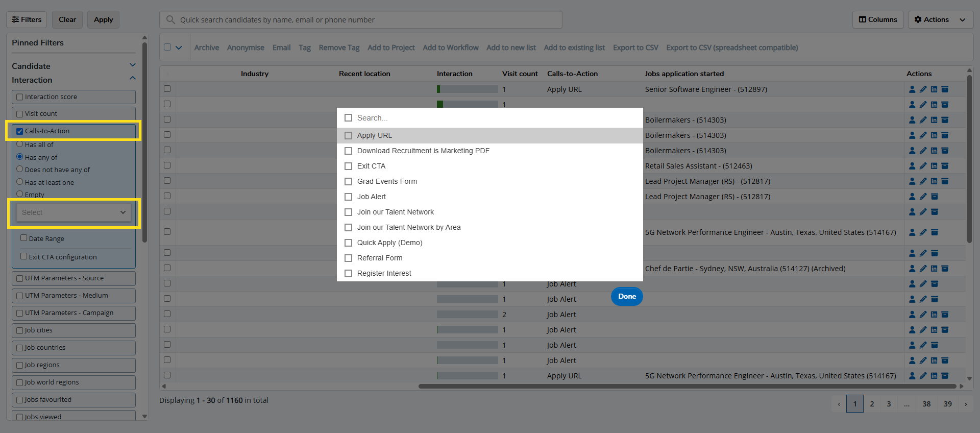The width and height of the screenshot is (980, 433).
Task: Click the Filters button
Action: [27, 19]
